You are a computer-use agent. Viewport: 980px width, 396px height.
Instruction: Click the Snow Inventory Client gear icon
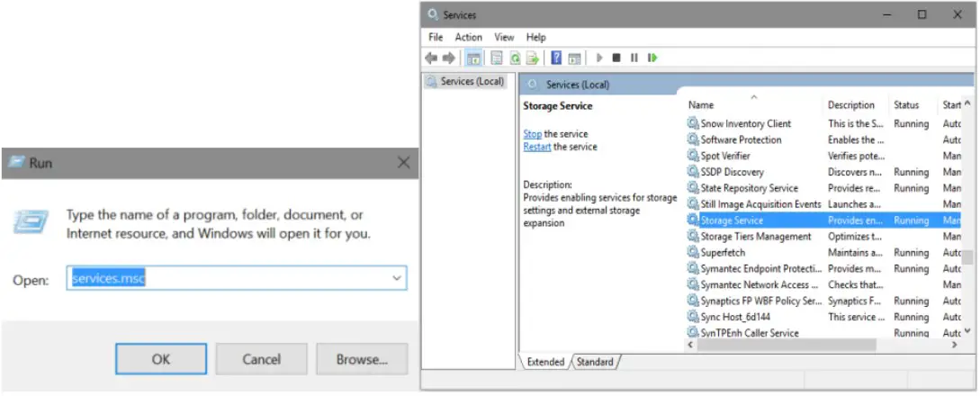coord(693,123)
